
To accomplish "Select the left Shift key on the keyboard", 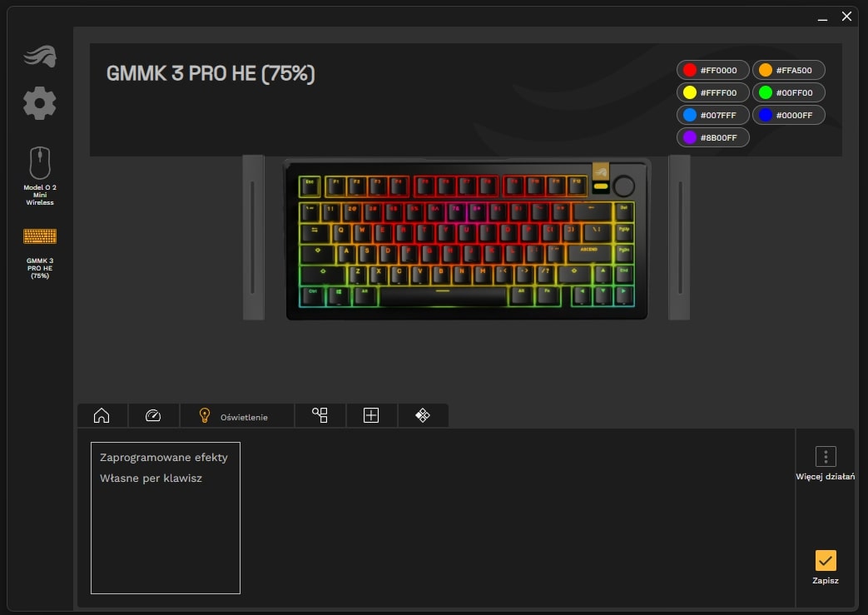I will tap(323, 275).
